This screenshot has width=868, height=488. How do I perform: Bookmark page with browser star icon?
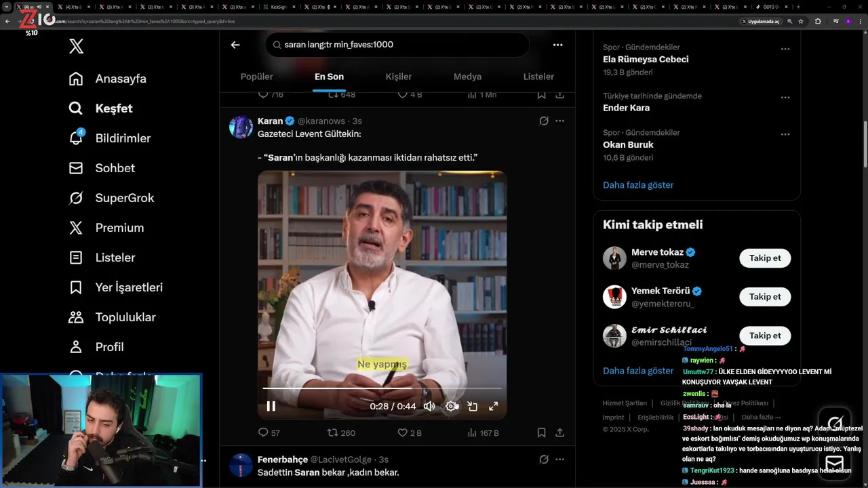801,21
